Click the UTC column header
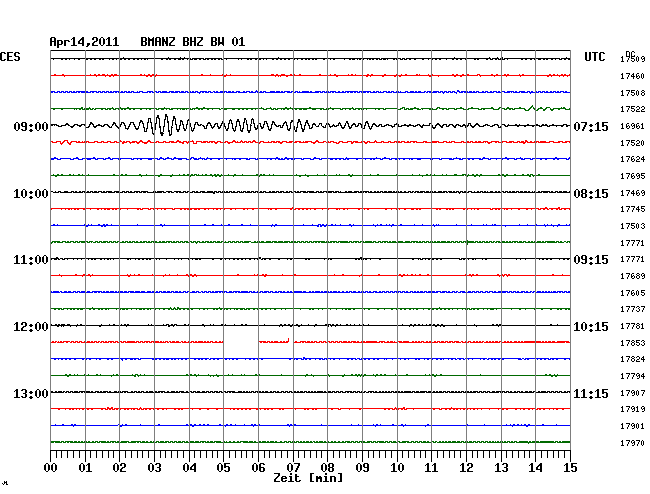The width and height of the screenshot is (650, 494). click(x=595, y=57)
